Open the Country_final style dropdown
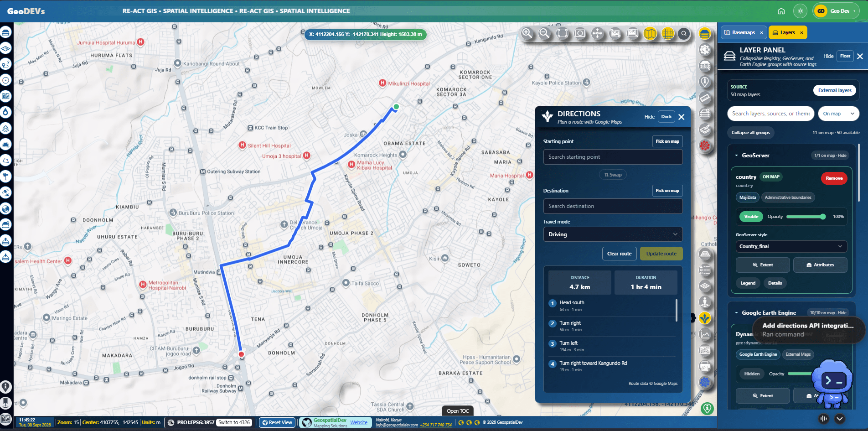 (791, 246)
